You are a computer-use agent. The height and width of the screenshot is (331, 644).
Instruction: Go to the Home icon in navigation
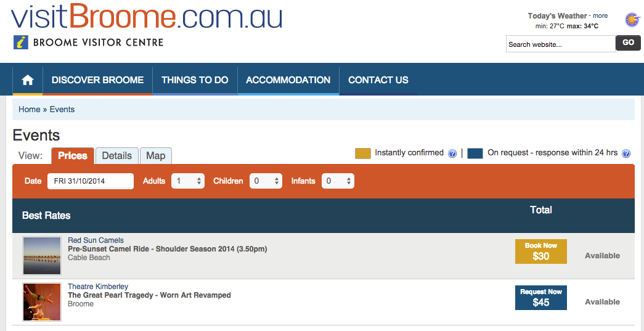28,80
